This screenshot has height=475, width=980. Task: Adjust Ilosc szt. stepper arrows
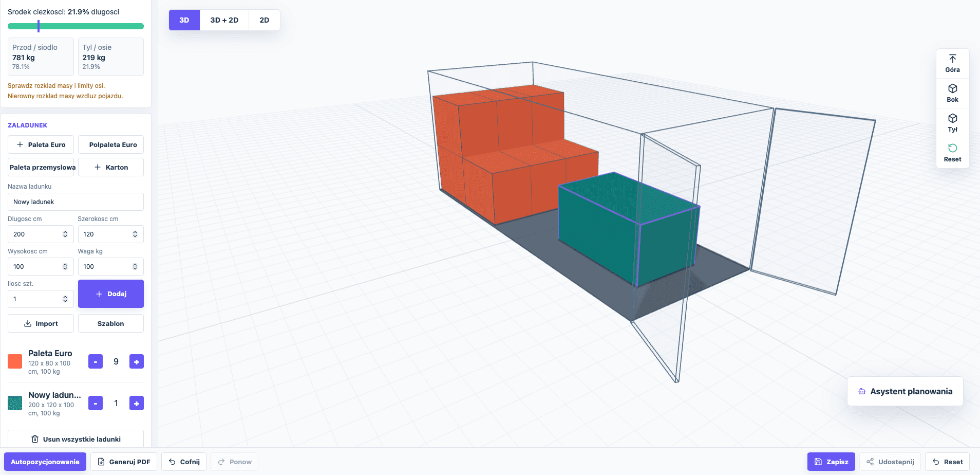click(65, 299)
